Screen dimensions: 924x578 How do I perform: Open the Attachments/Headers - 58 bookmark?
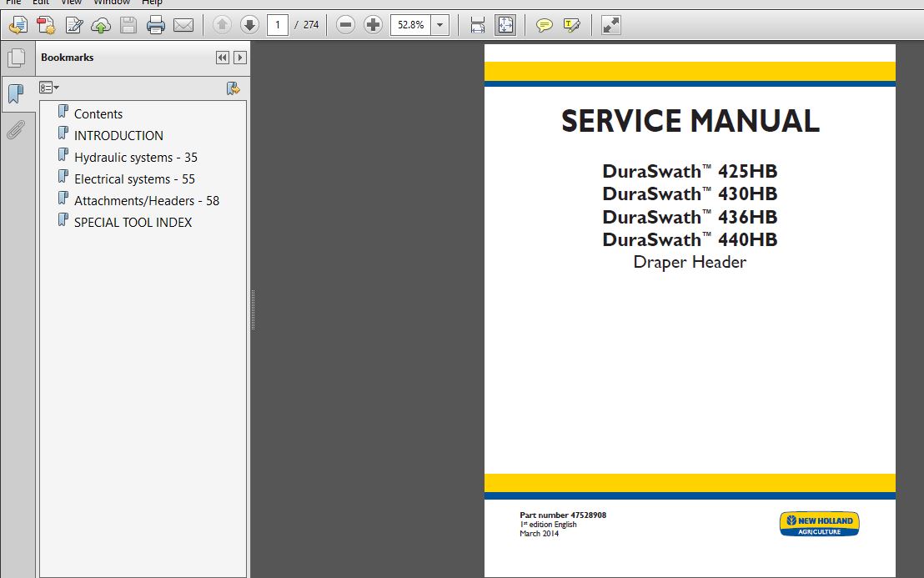146,201
